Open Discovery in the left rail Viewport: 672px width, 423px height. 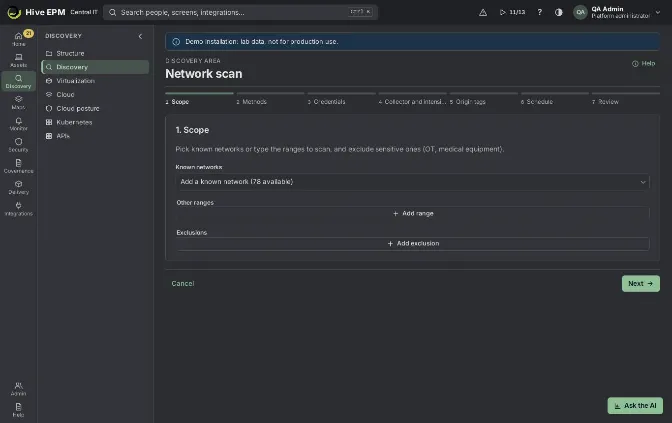(x=18, y=81)
